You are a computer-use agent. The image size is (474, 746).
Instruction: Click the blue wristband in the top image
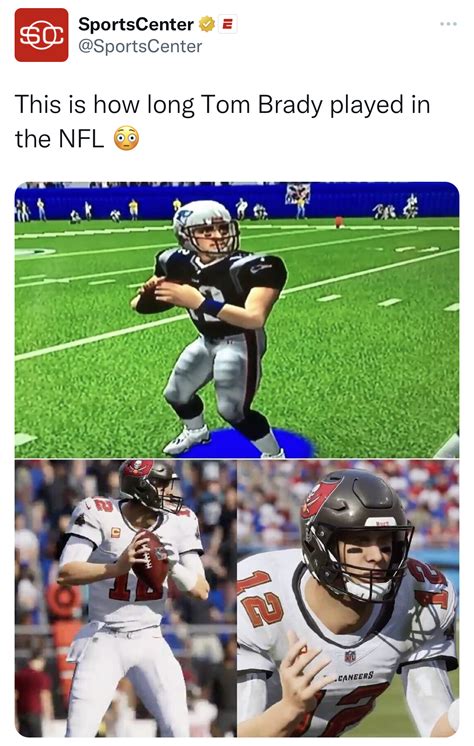click(x=210, y=307)
